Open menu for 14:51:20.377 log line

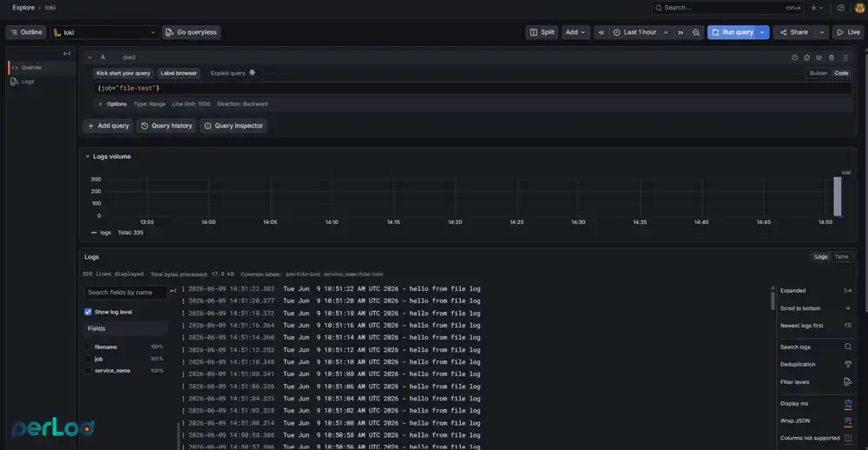click(183, 301)
